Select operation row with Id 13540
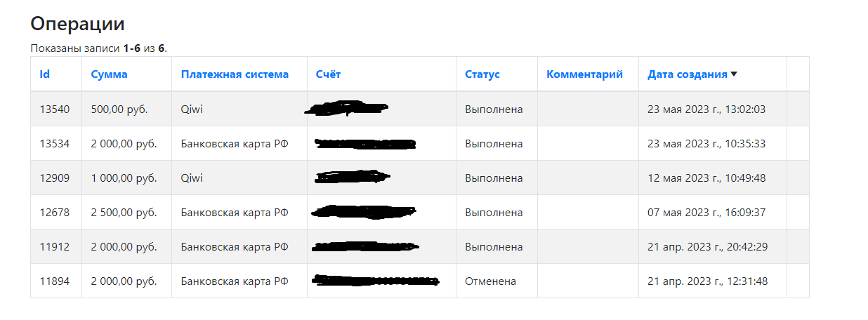 pos(55,109)
